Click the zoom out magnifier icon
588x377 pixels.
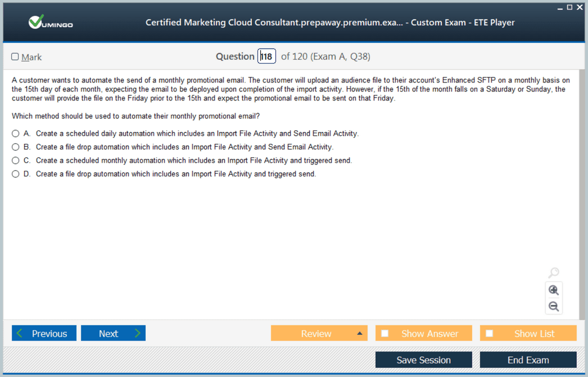click(x=554, y=306)
